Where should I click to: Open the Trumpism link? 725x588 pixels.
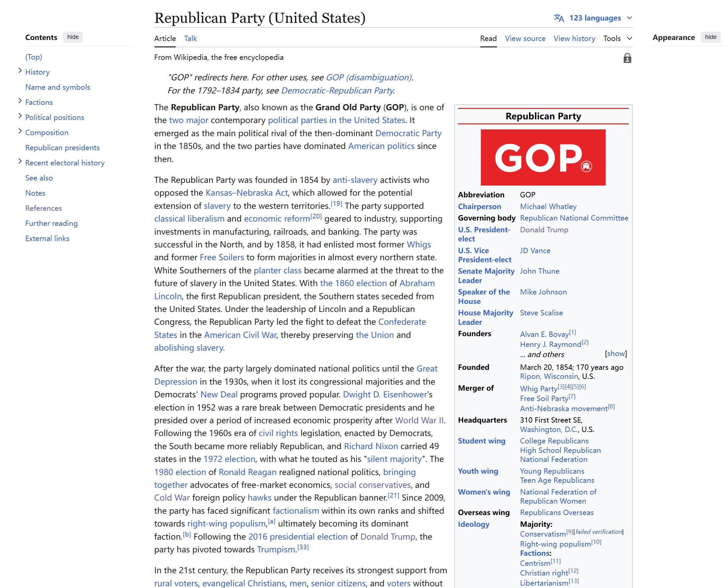coord(276,549)
